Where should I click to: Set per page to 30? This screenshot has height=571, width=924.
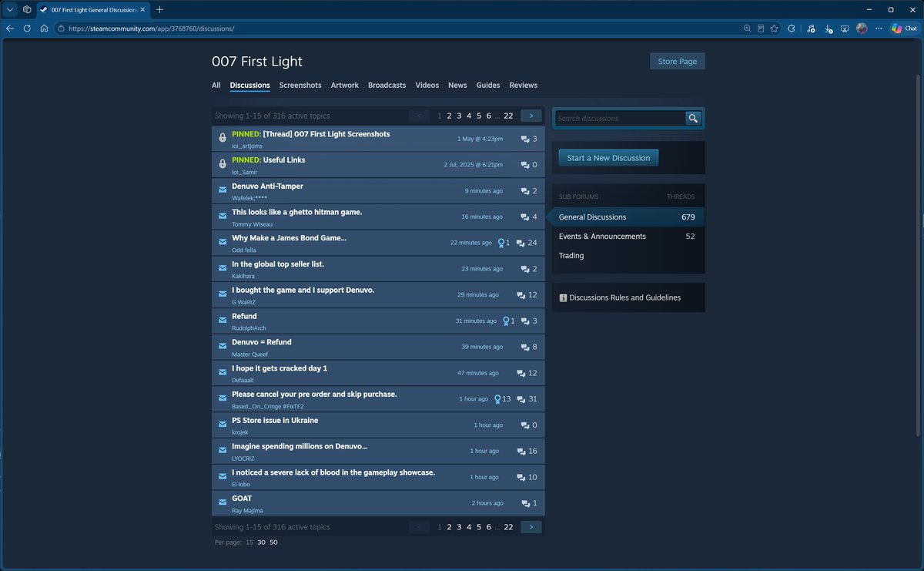click(262, 542)
